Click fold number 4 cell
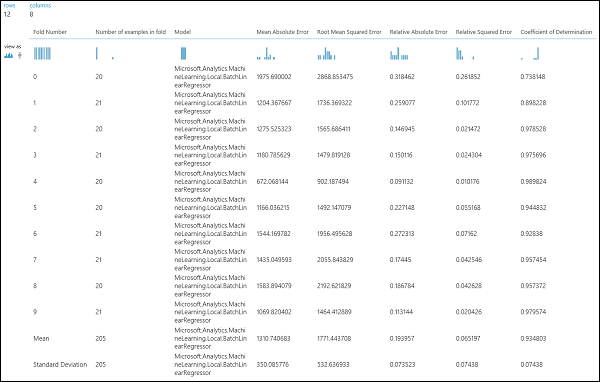600x382 pixels. [x=35, y=181]
